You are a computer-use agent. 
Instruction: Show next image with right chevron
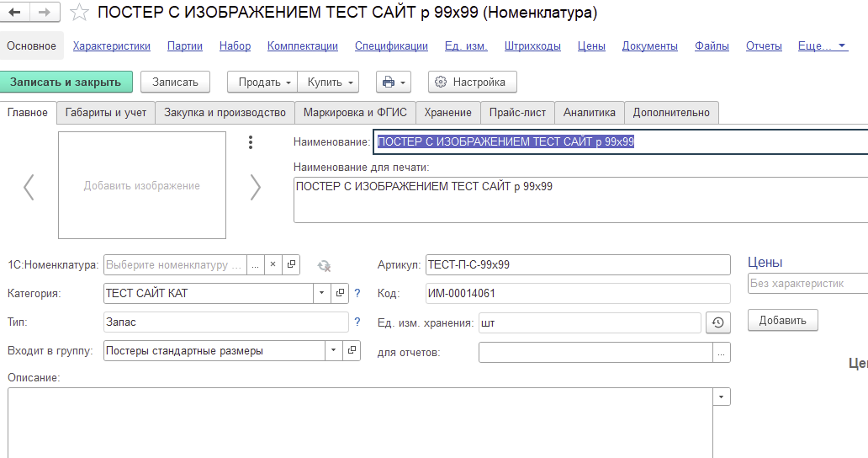pos(255,187)
